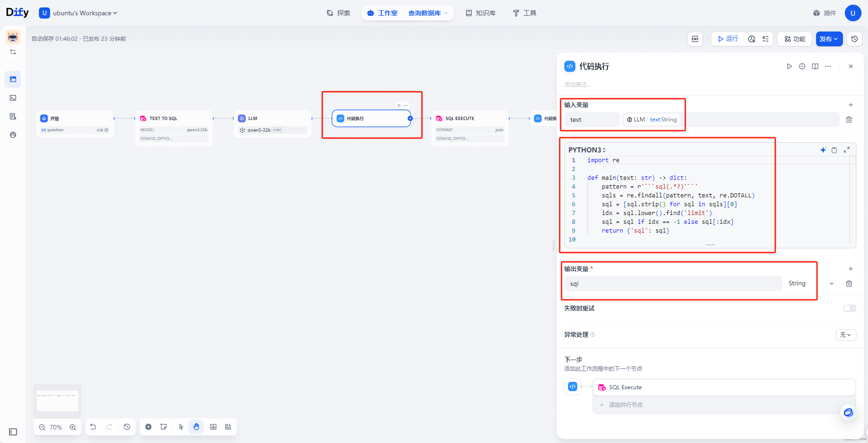This screenshot has width=868, height=443.
Task: Open the API access icon in sidebar
Action: coord(13,98)
